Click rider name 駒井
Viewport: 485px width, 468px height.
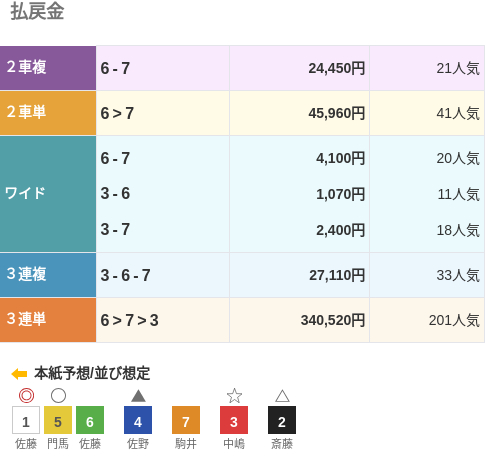click(x=186, y=444)
